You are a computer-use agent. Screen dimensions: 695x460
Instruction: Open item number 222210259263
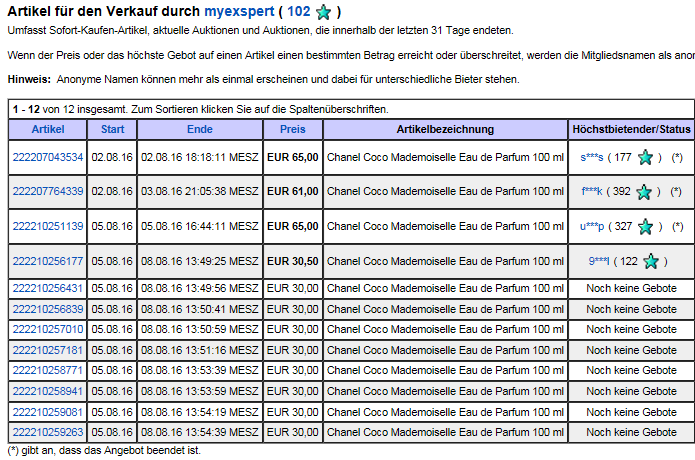tap(48, 433)
